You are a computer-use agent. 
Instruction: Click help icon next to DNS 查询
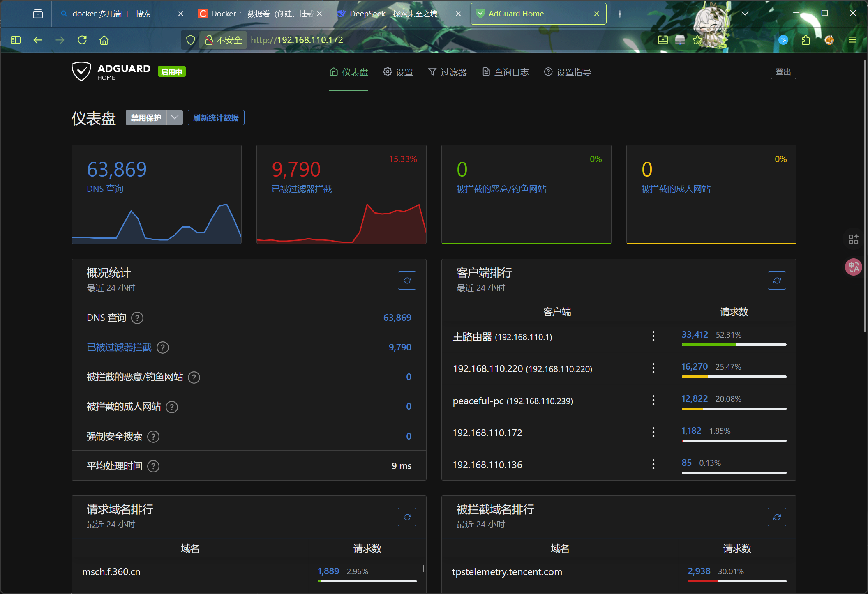click(137, 318)
